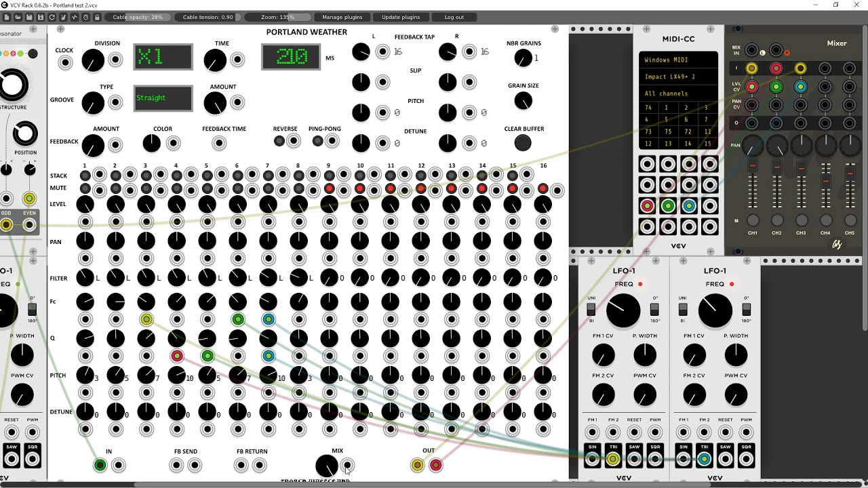Click the groove TYPE display reading Straight
Image resolution: width=868 pixels, height=488 pixels.
[x=163, y=98]
